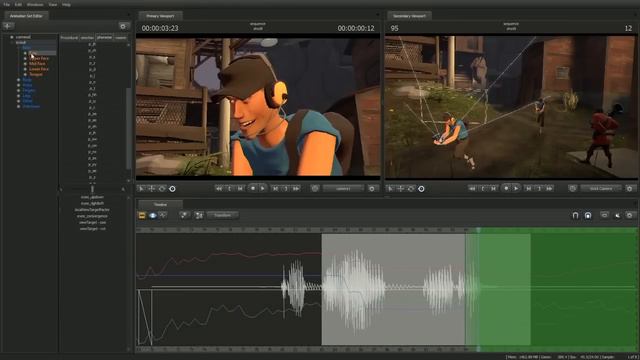
Task: Choose rotate manipulator in Secondary Viewport
Action: click(411, 189)
